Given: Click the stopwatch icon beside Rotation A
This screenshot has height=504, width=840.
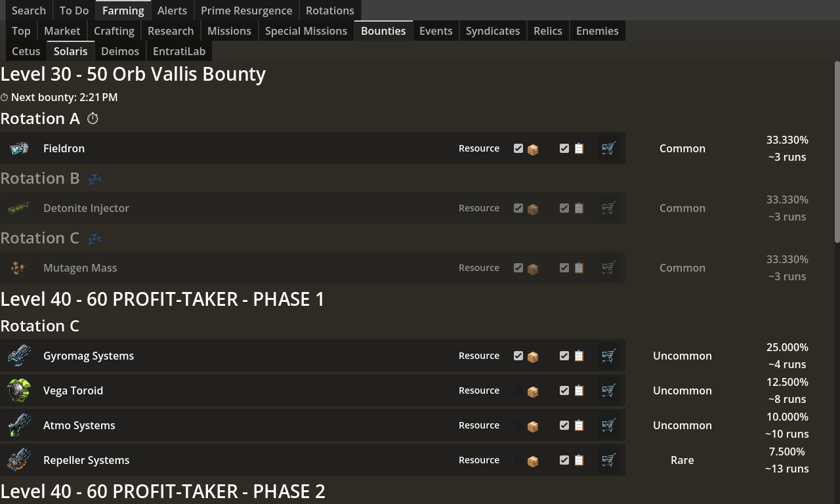Looking at the screenshot, I should [x=93, y=119].
